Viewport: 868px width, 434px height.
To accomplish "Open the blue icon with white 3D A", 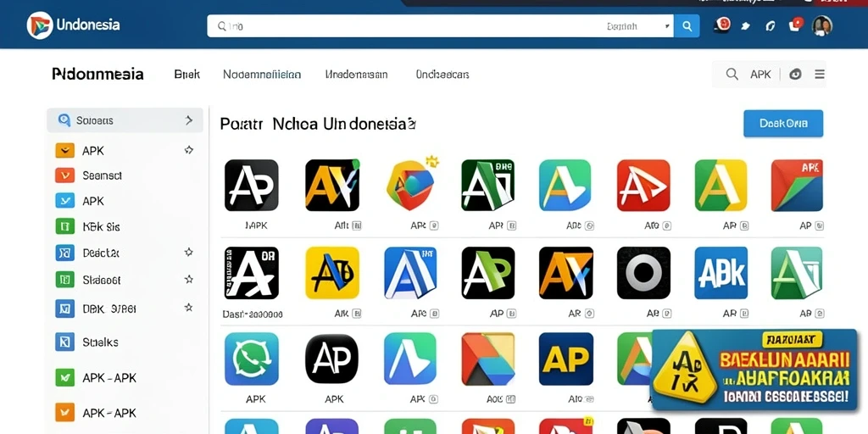I will tap(410, 273).
